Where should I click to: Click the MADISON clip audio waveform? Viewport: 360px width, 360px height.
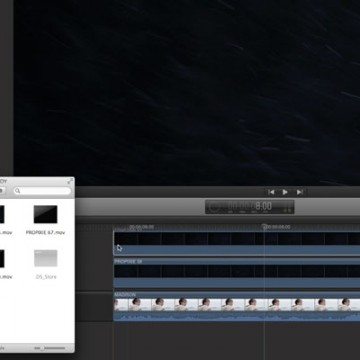pos(237,316)
